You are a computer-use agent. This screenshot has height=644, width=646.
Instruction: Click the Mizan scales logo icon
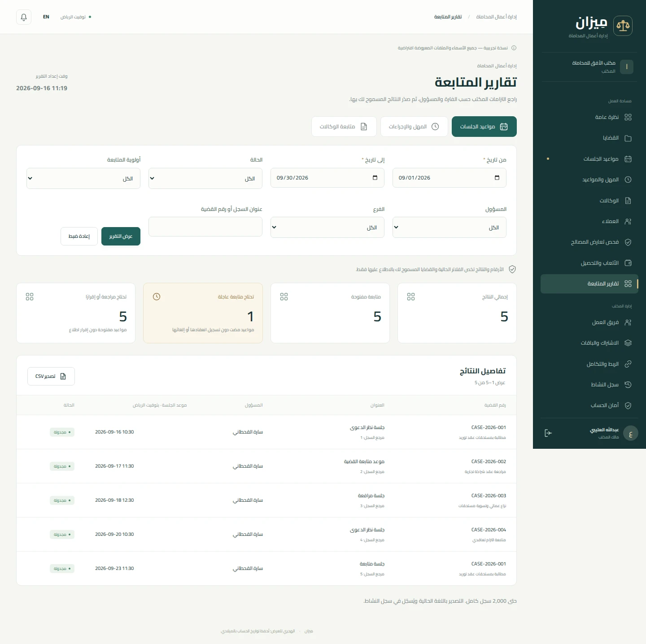point(623,26)
